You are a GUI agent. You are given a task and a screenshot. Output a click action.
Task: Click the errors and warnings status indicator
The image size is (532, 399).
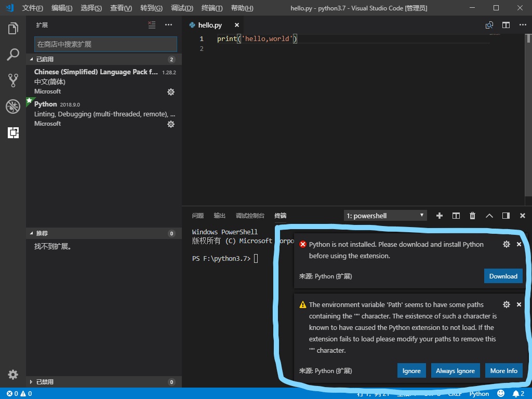pyautogui.click(x=19, y=394)
